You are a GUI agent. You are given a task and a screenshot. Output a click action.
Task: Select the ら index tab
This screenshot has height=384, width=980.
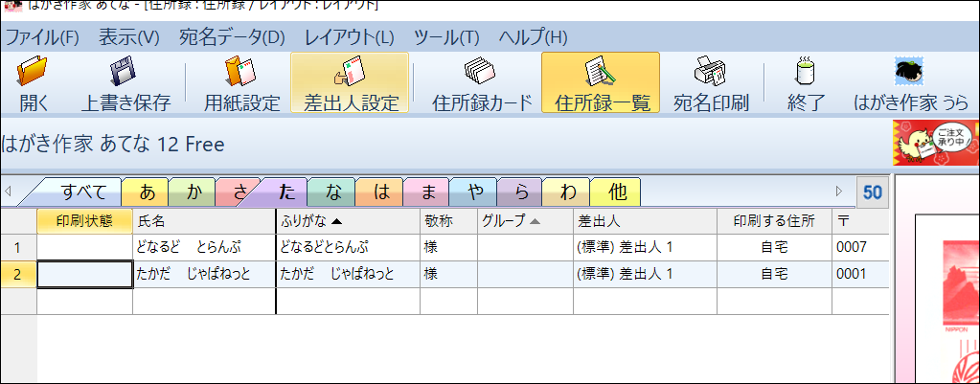click(x=521, y=192)
